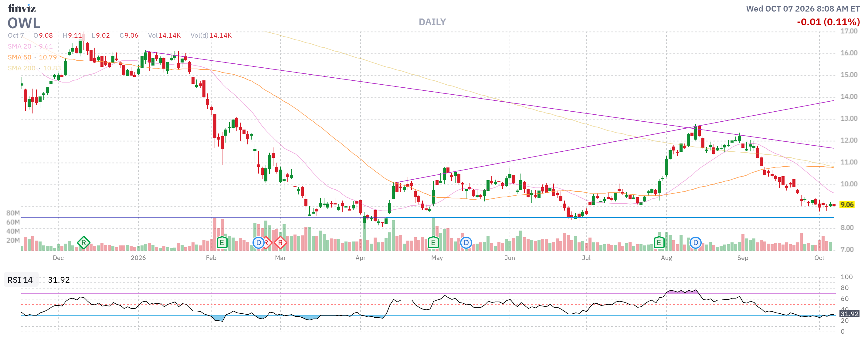This screenshot has width=868, height=341.
Task: Click the DAILY timeframe label
Action: click(x=432, y=22)
